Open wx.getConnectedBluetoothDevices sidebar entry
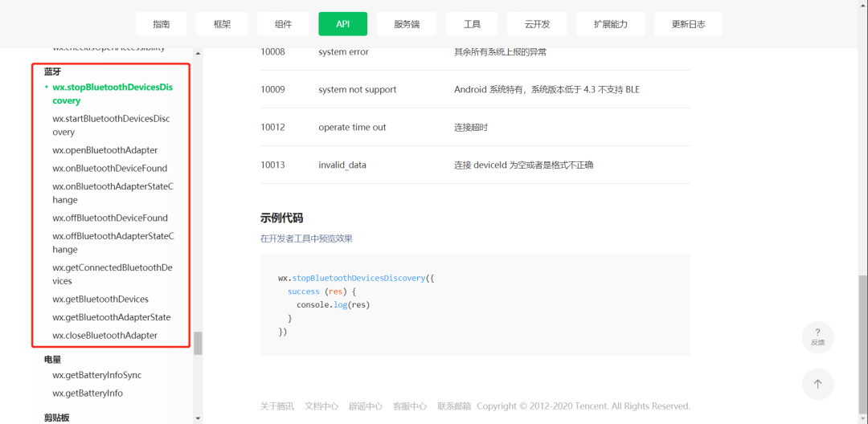The height and width of the screenshot is (424, 868). click(113, 274)
